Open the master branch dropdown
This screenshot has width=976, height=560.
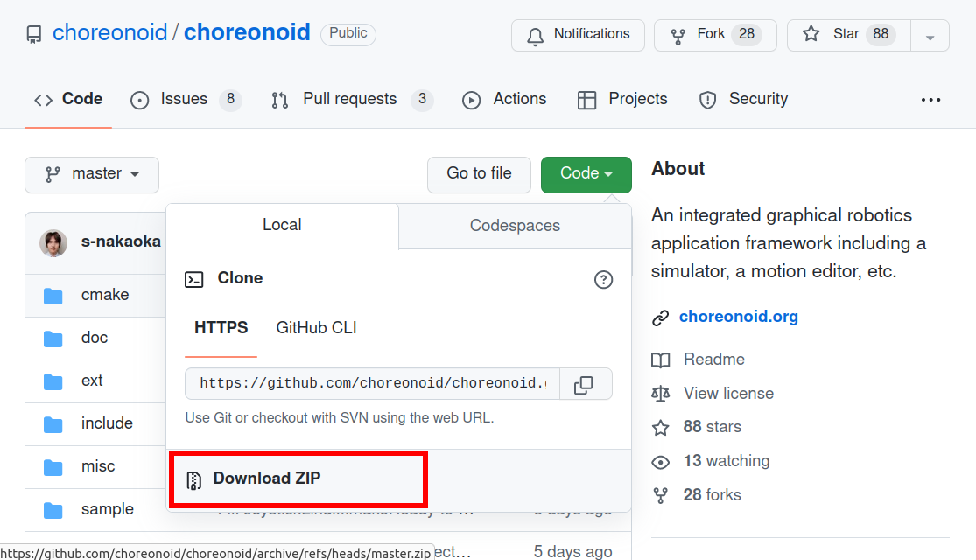click(91, 175)
